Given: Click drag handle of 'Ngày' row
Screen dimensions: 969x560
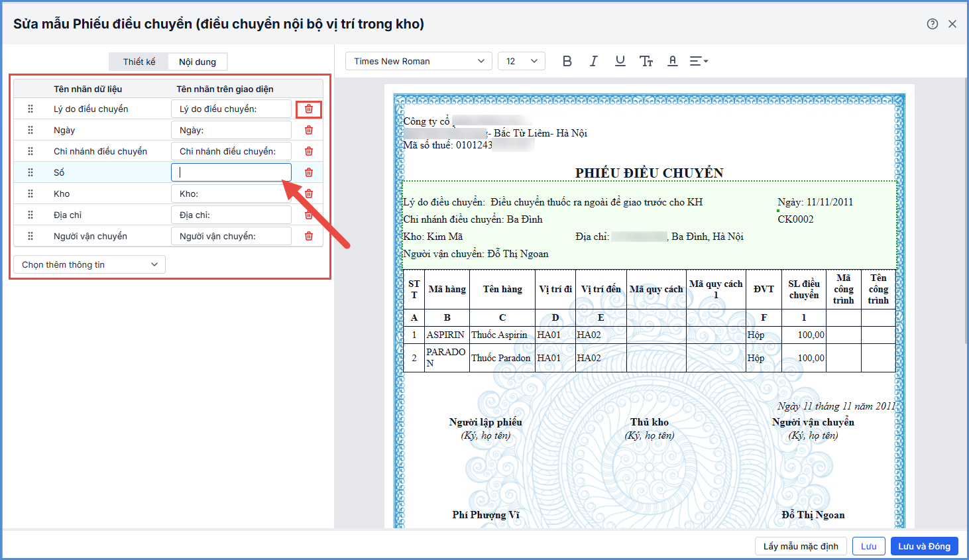Looking at the screenshot, I should click(30, 130).
